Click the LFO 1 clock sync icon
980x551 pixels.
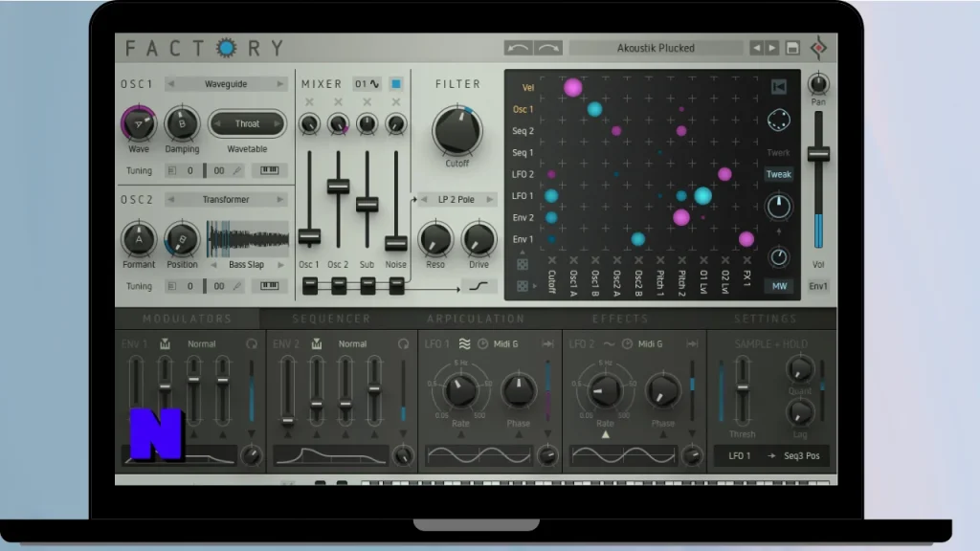click(x=482, y=343)
